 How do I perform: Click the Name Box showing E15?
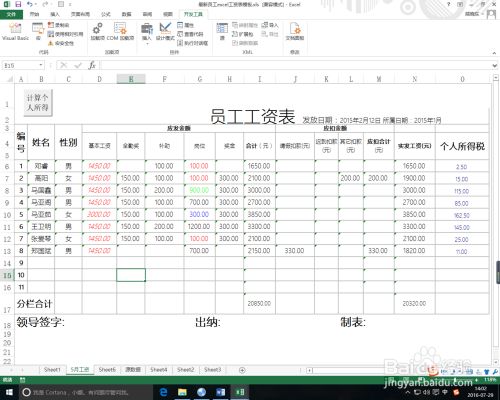[x=20, y=65]
